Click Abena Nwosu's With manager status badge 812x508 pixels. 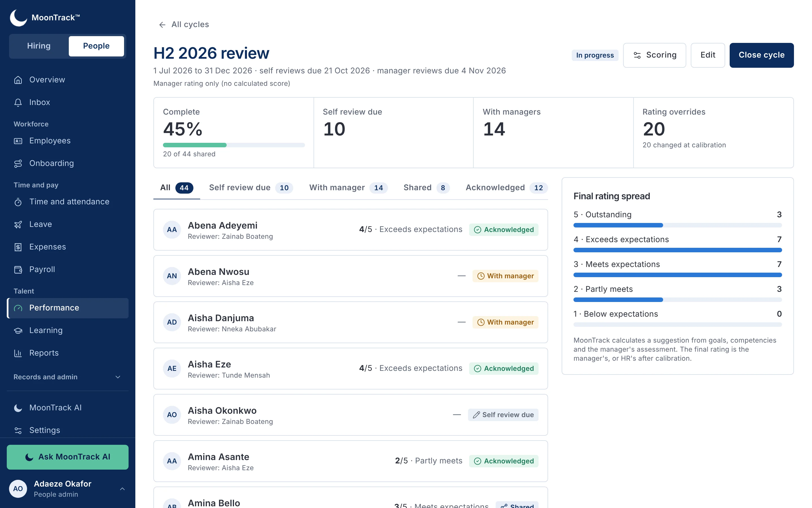505,276
